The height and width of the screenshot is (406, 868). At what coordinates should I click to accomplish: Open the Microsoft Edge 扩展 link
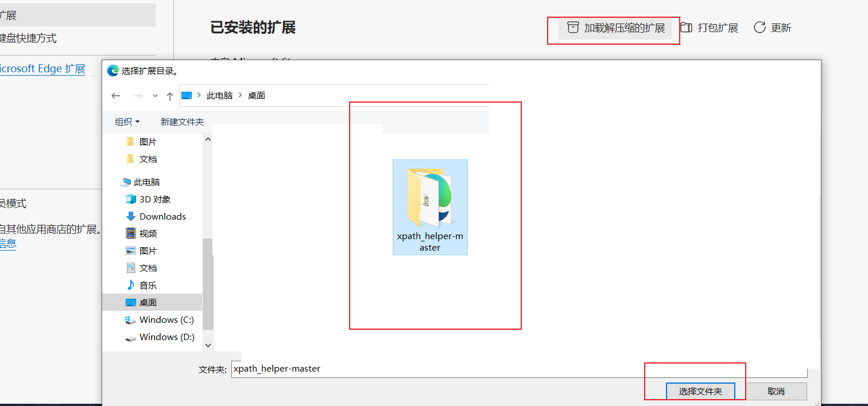pos(42,68)
